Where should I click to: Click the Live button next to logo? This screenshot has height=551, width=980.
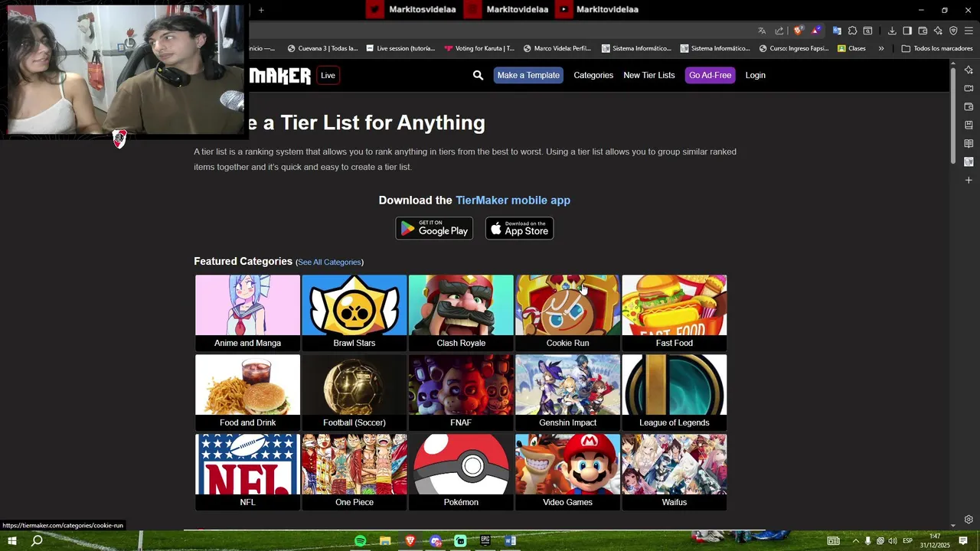328,75
